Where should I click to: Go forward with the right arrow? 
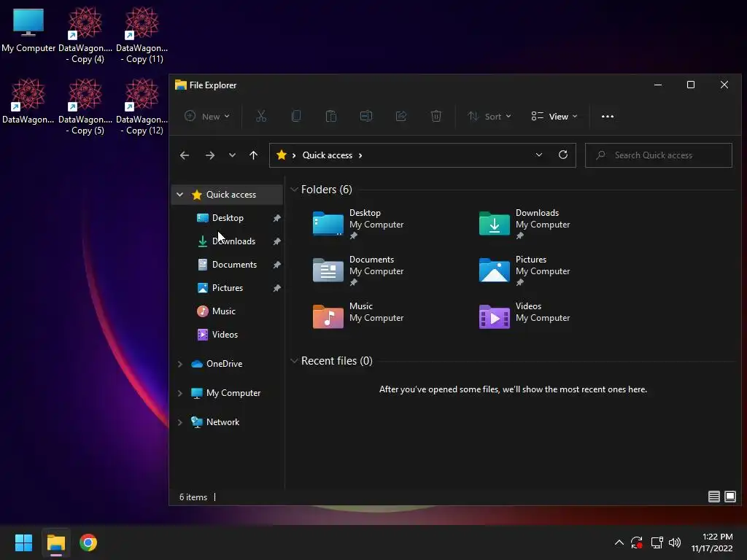(209, 155)
